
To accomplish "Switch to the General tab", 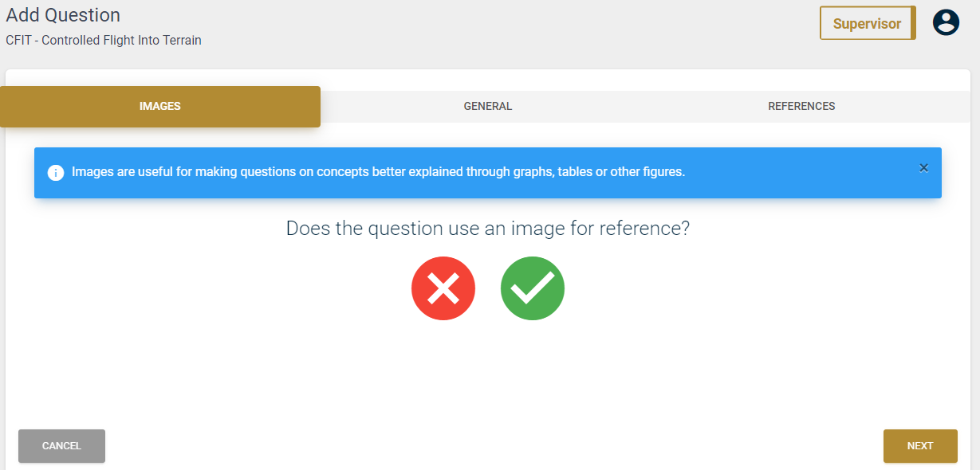I will pyautogui.click(x=488, y=107).
